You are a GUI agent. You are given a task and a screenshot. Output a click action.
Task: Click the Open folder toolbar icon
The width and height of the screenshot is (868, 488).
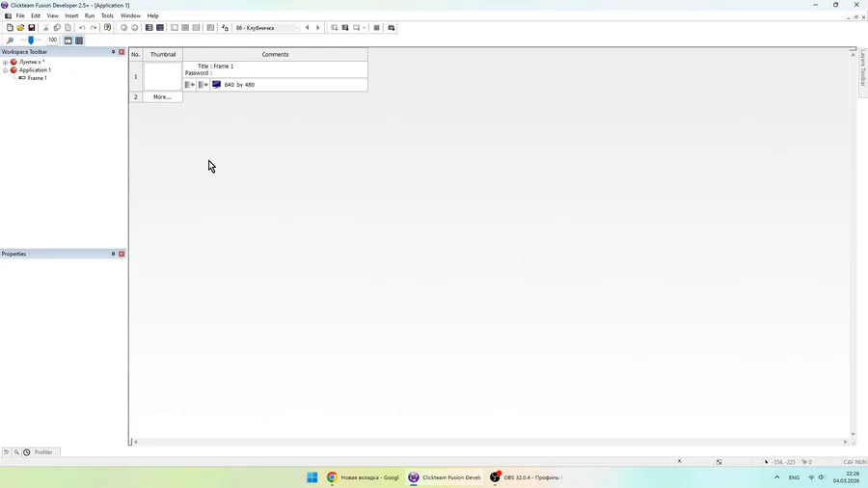[20, 28]
